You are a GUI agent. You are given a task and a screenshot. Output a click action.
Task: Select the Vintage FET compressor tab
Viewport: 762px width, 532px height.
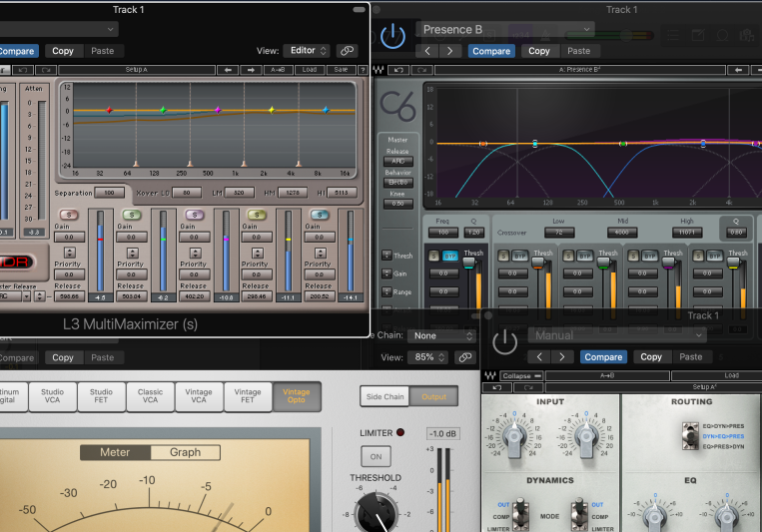248,396
